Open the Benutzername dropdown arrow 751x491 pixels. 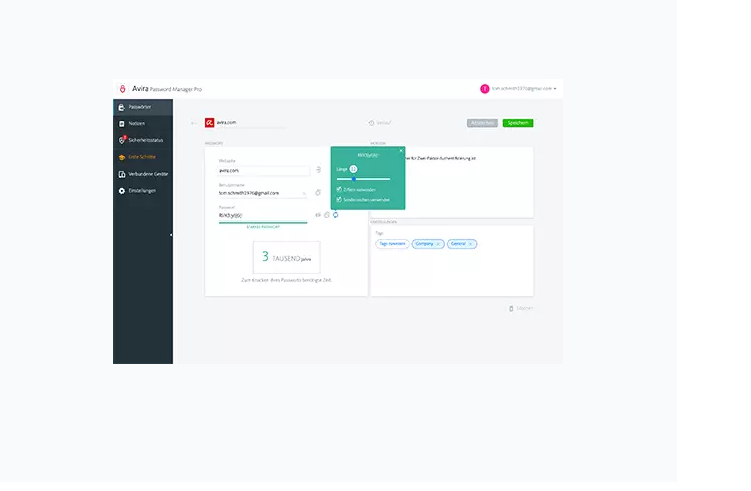[x=304, y=193]
